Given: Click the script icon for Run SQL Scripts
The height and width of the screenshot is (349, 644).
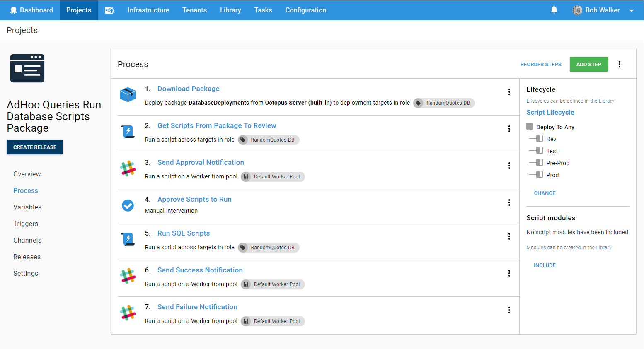Looking at the screenshot, I should pos(128,239).
